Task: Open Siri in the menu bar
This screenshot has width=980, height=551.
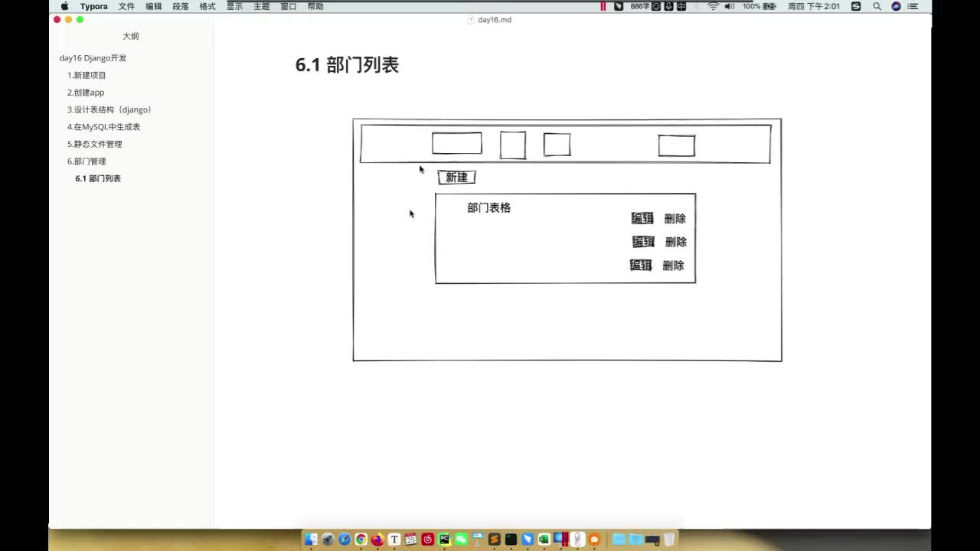Action: pyautogui.click(x=896, y=6)
